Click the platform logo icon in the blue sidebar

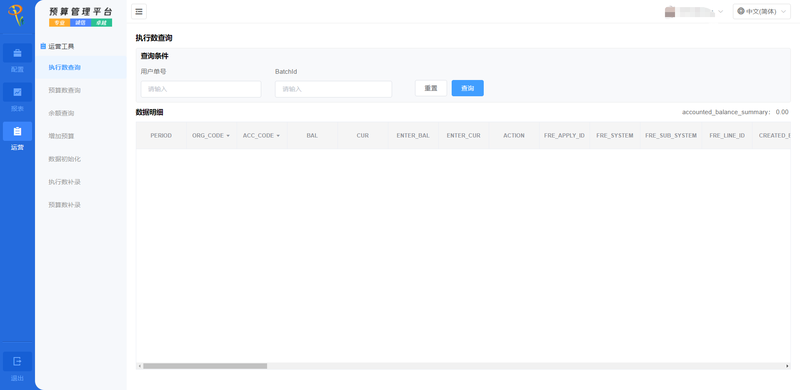point(17,15)
